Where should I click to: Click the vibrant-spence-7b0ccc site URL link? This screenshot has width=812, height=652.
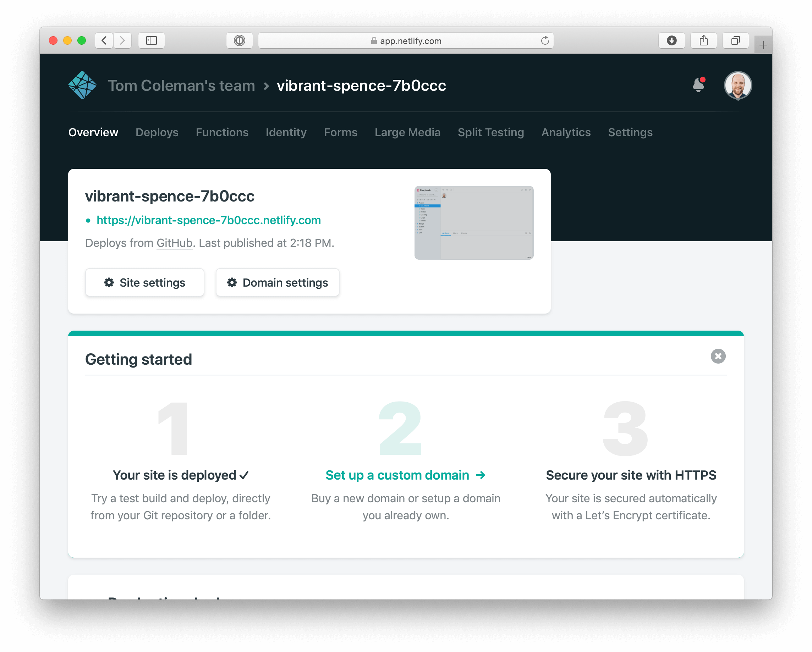click(208, 220)
